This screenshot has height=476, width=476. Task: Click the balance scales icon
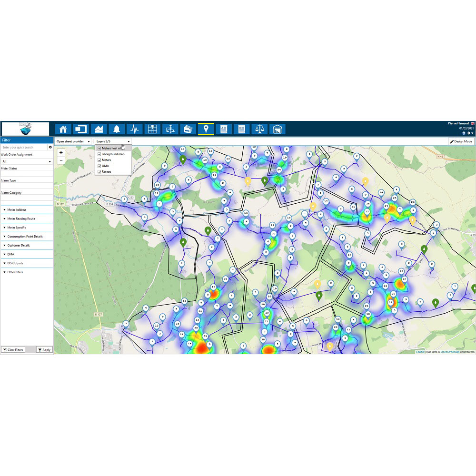click(259, 129)
